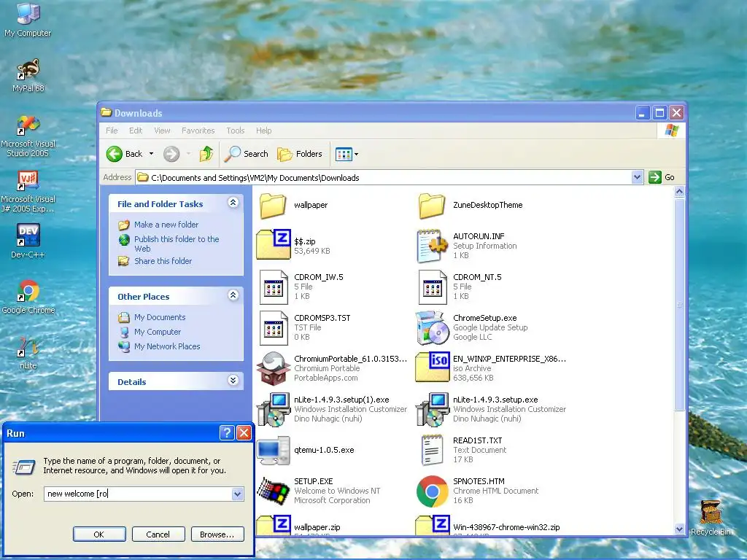747x560 pixels.
Task: Select the wallpaper folder
Action: pos(294,205)
